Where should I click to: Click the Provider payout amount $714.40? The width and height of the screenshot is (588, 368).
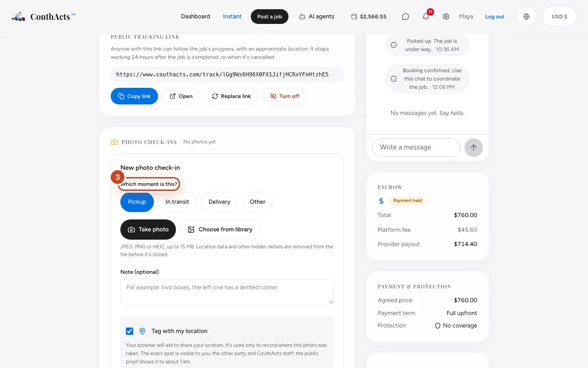pyautogui.click(x=465, y=244)
